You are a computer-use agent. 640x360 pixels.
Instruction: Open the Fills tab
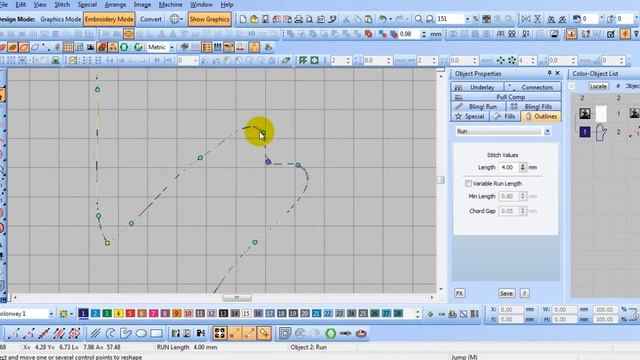505,116
